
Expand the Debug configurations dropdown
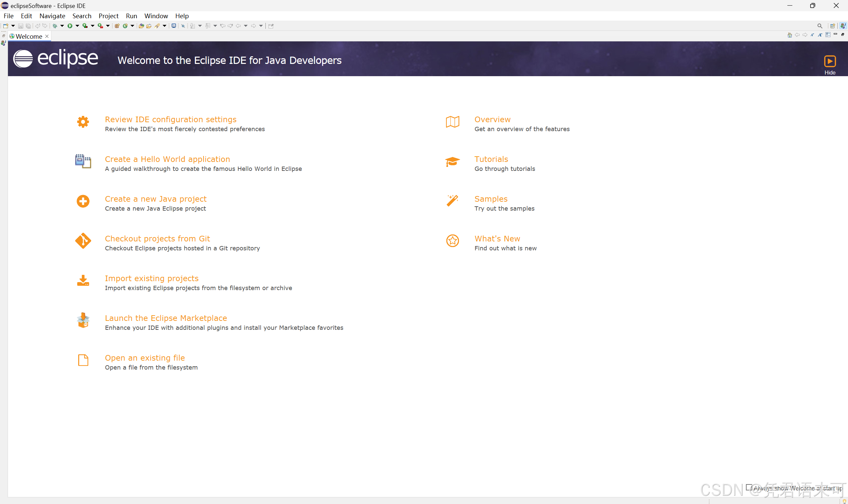(62, 26)
